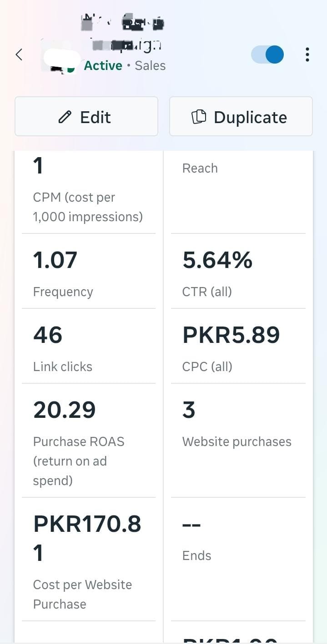Tap the copy icon on Duplicate
327x644 pixels.
198,117
